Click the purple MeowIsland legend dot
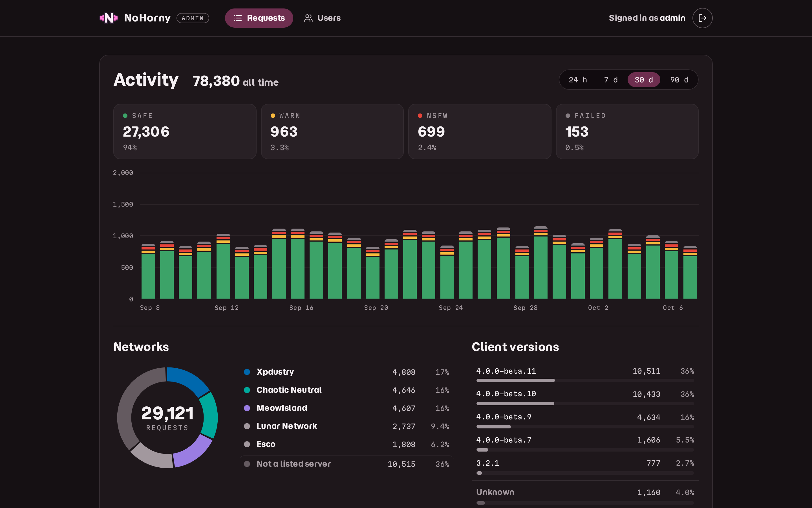Image resolution: width=812 pixels, height=508 pixels. [x=247, y=408]
